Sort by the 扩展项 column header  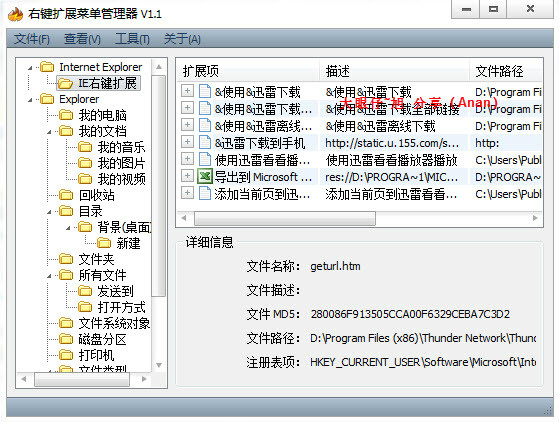tap(248, 71)
